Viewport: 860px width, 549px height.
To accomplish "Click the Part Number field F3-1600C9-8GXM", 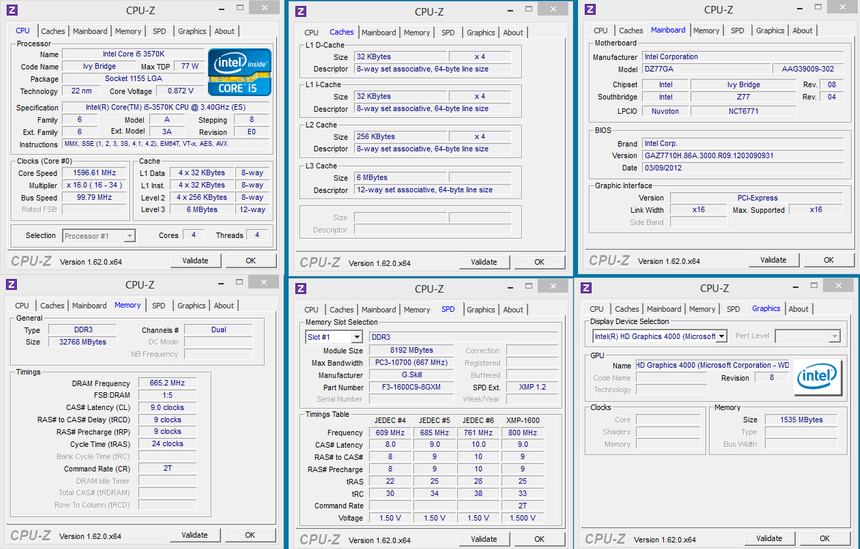I will (x=416, y=387).
